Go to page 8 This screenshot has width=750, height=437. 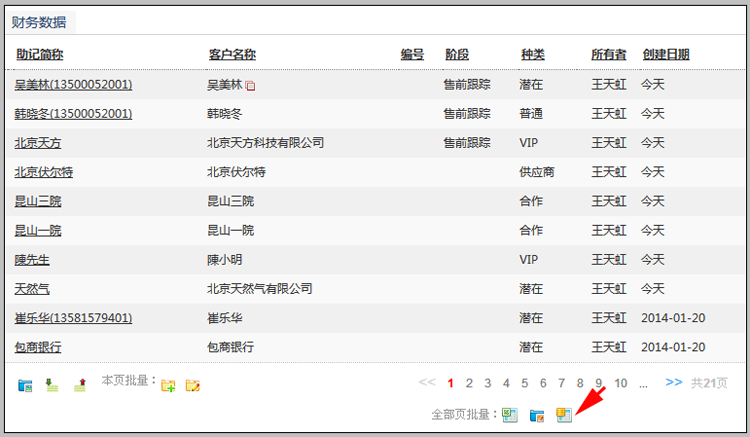coord(580,383)
